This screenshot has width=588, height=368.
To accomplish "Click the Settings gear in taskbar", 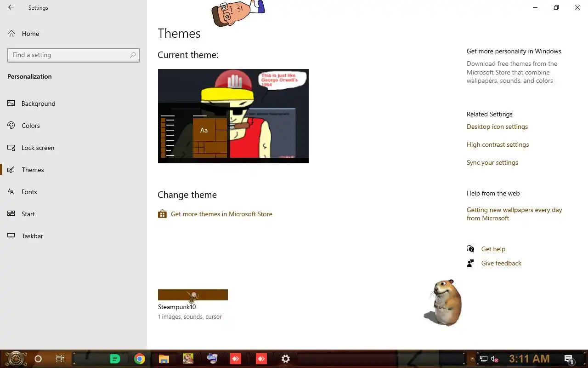I will [286, 359].
